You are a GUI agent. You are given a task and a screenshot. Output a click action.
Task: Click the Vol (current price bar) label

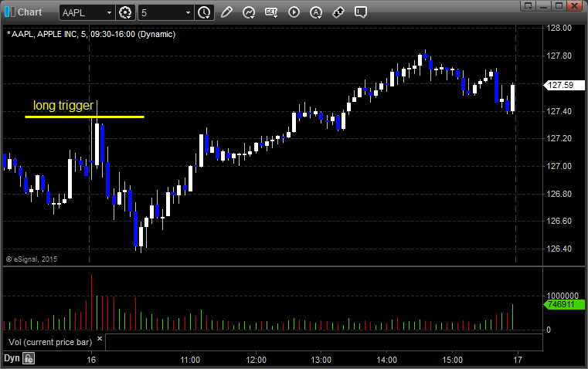click(50, 342)
